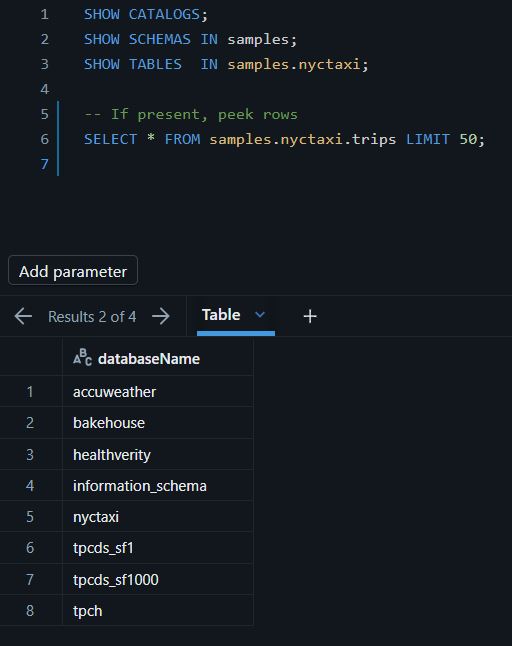Click LIMIT 50 in the query
This screenshot has width=512, height=646.
(441, 139)
